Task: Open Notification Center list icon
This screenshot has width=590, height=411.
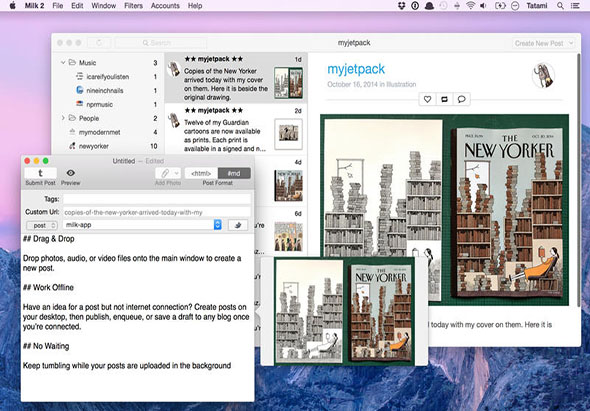Action: pyautogui.click(x=575, y=6)
